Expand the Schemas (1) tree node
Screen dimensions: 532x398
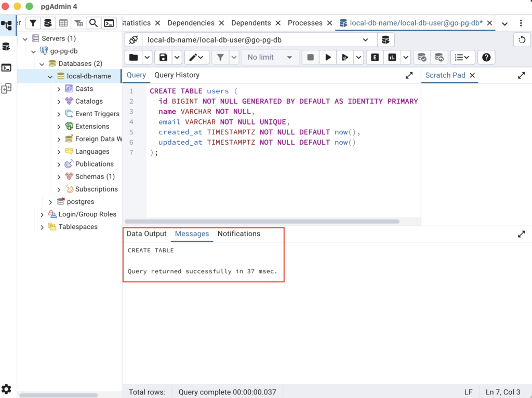tap(59, 176)
